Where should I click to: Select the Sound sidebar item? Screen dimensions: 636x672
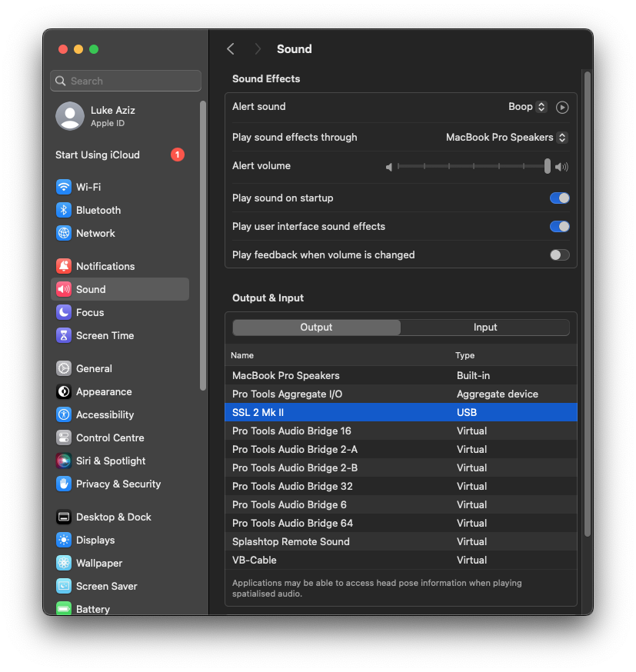120,289
